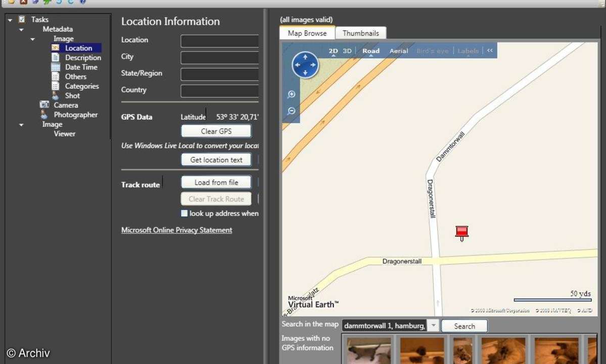The image size is (606, 364).
Task: Click the Search in the map field
Action: pyautogui.click(x=385, y=326)
